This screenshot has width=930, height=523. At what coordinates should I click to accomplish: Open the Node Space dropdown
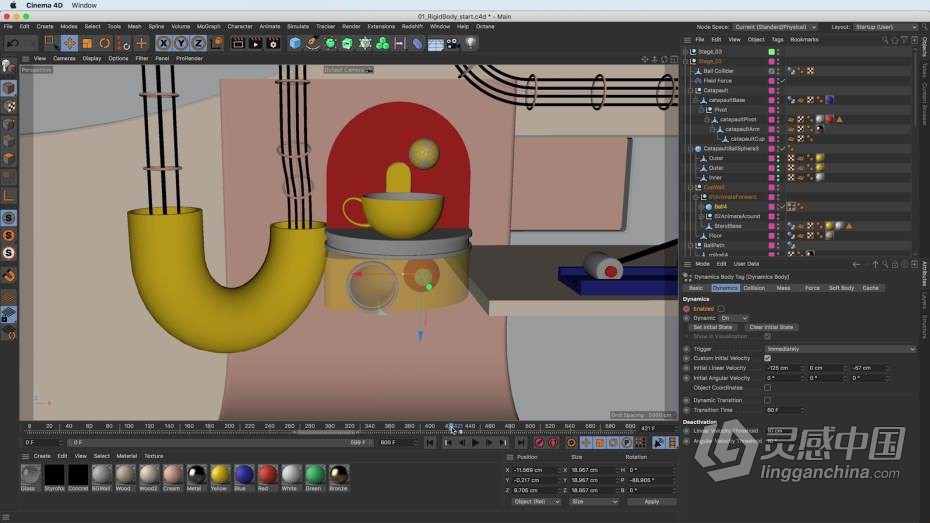click(x=775, y=27)
